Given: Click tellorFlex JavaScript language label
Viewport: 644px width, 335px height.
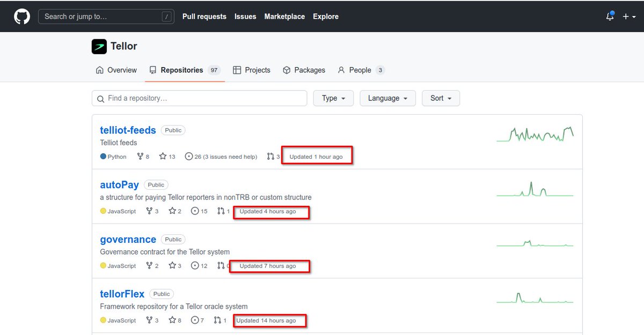Looking at the screenshot, I should click(x=118, y=321).
